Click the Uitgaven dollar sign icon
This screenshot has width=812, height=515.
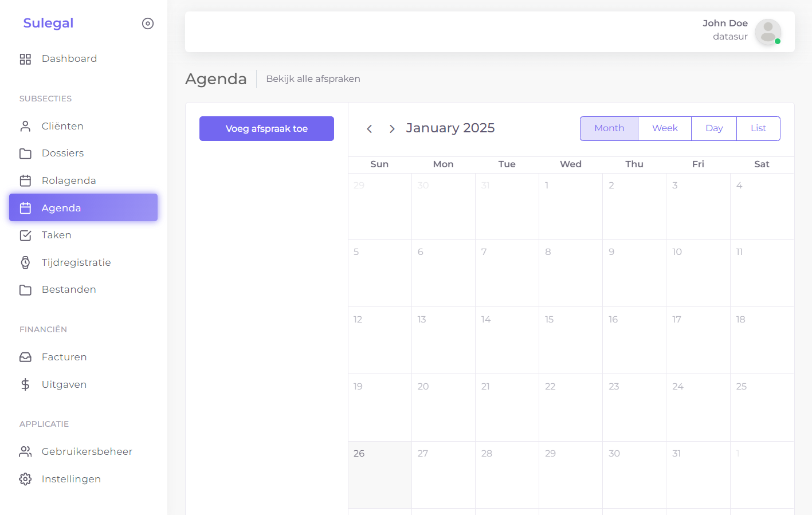click(25, 384)
